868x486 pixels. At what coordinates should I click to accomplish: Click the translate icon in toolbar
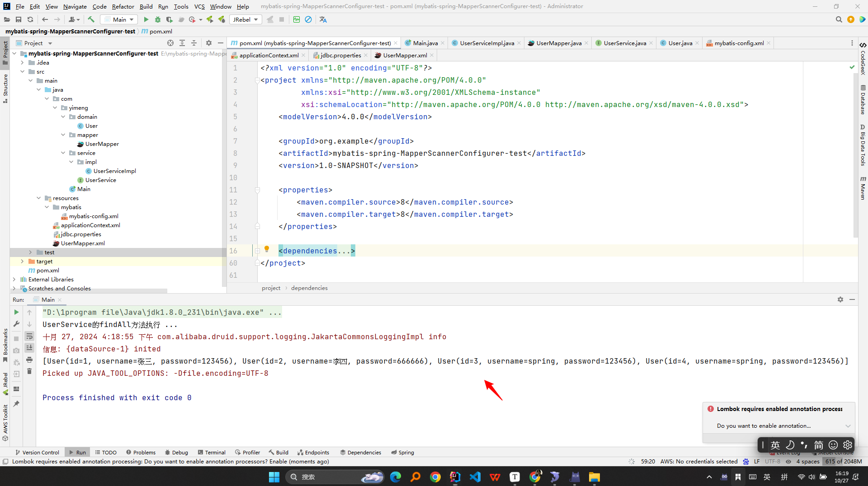coord(323,19)
